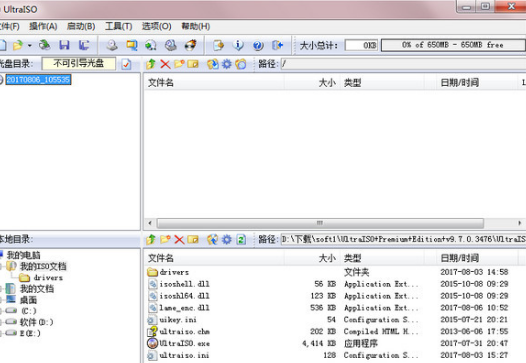Click rename icon in local toolbar
This screenshot has width=526, height=363.
[193, 239]
